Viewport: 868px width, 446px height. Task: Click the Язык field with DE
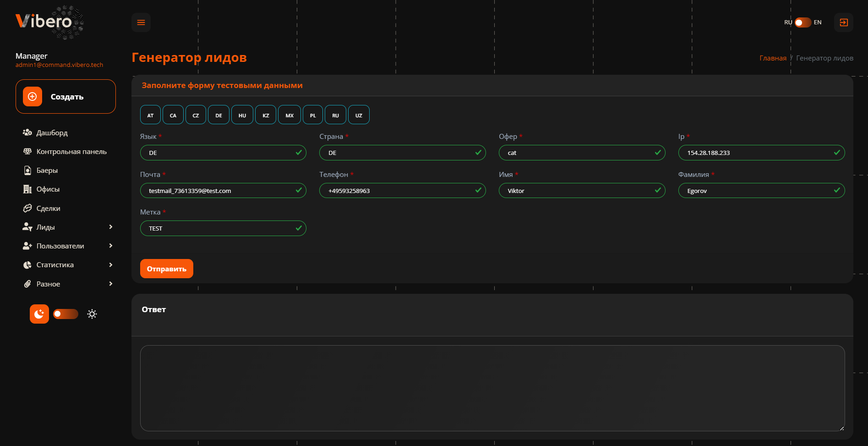point(223,153)
